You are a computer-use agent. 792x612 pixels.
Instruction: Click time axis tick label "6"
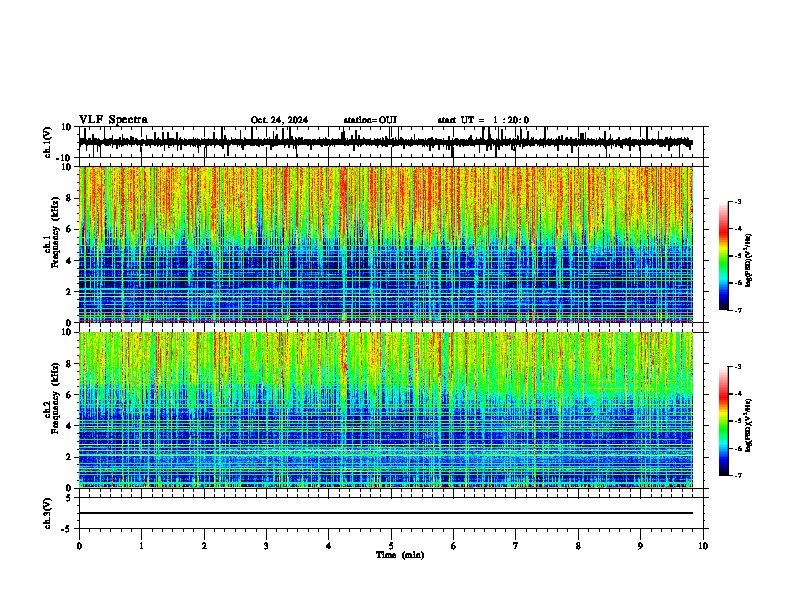(453, 546)
